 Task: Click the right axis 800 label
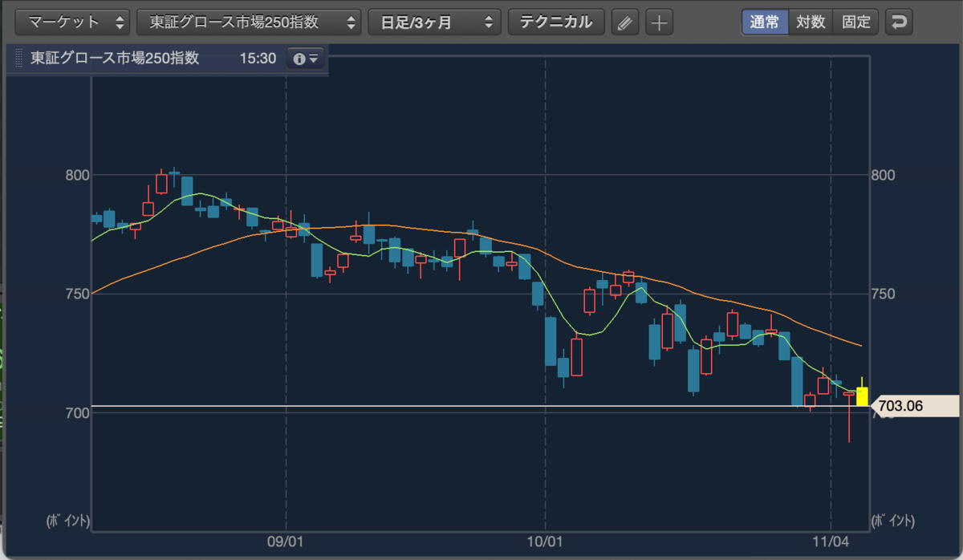coord(884,175)
